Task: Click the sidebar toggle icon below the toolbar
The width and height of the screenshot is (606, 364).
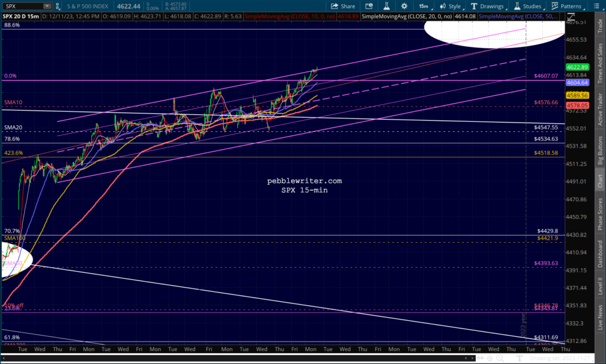Action: click(x=571, y=16)
